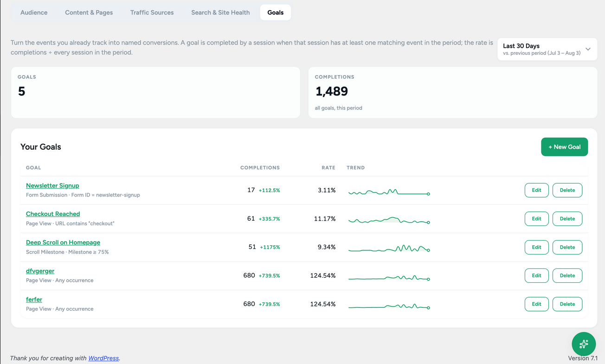Select the Search & Site Health tab
The height and width of the screenshot is (364, 605).
click(x=220, y=13)
